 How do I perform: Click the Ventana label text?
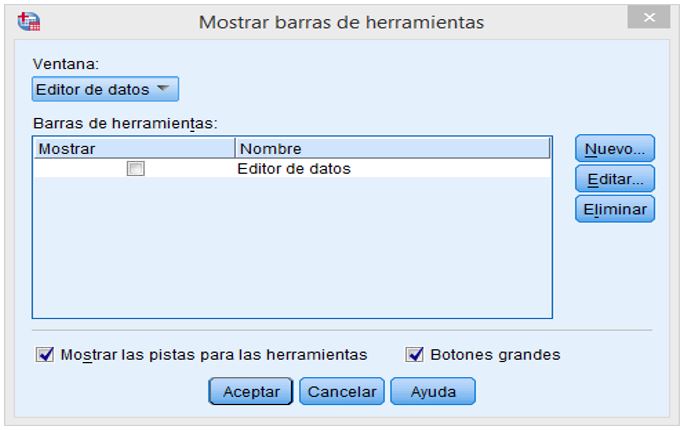tap(66, 64)
